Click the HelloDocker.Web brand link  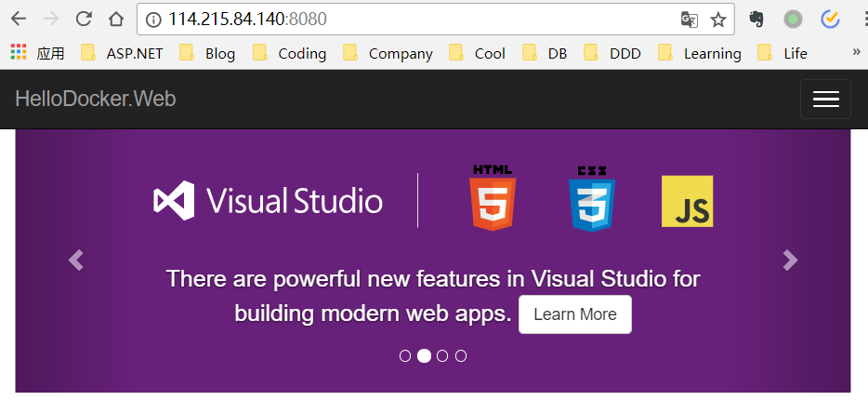click(95, 100)
